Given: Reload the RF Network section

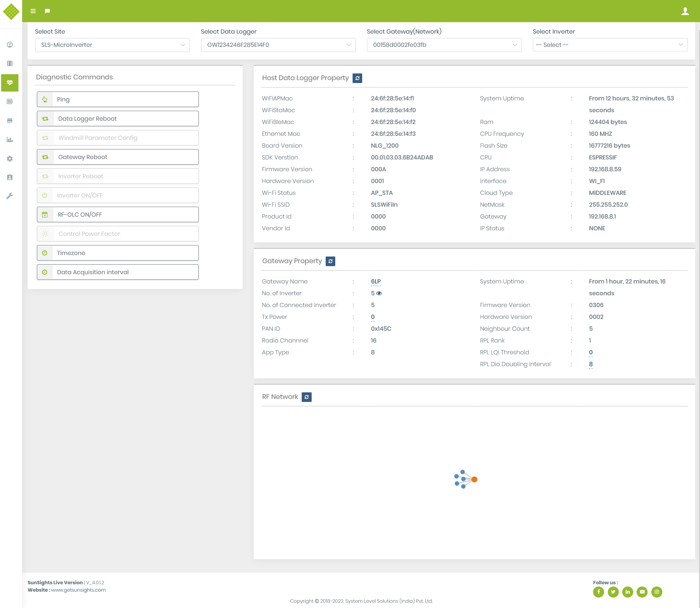Looking at the screenshot, I should coord(306,397).
